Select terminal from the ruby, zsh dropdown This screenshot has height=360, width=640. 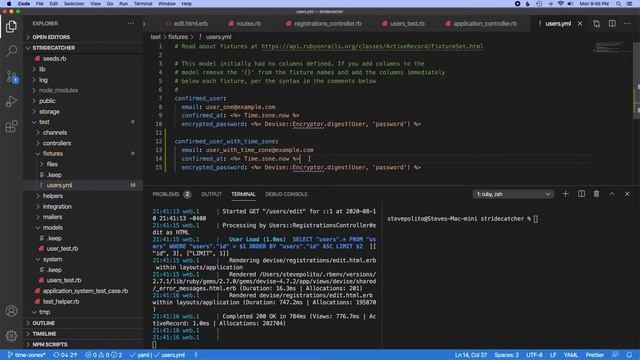513,194
